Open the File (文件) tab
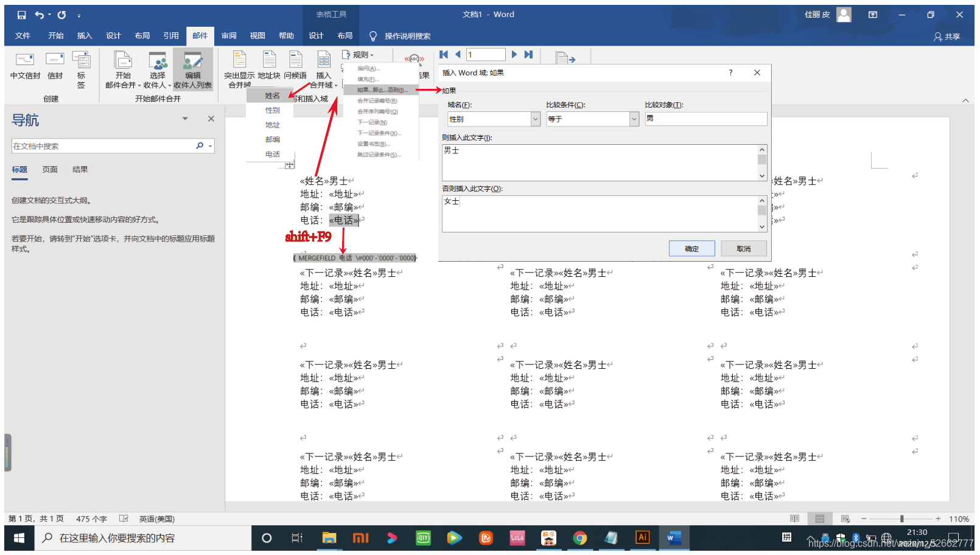This screenshot has width=980, height=555. 23,36
